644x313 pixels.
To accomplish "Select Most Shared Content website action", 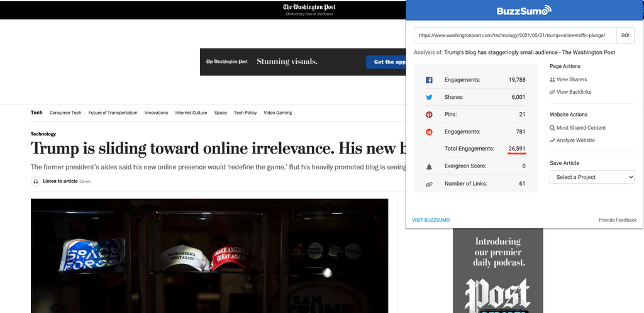I will [x=580, y=128].
